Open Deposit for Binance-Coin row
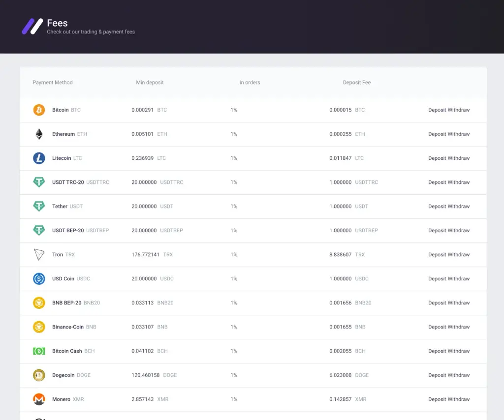This screenshot has height=420, width=504. click(437, 327)
